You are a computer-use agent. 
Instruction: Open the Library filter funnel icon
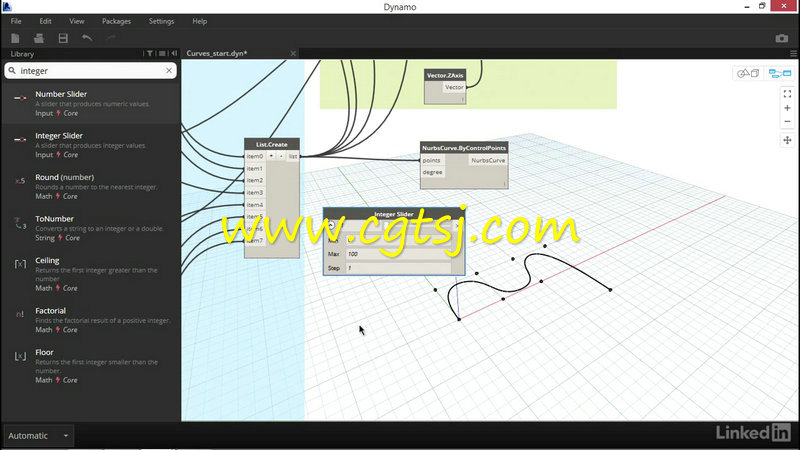(150, 54)
